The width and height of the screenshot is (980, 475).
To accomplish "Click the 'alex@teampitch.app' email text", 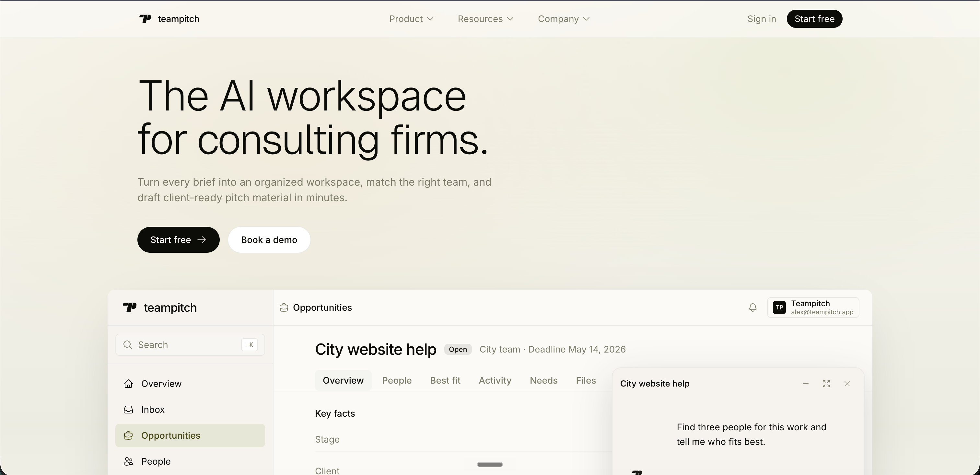I will tap(822, 312).
